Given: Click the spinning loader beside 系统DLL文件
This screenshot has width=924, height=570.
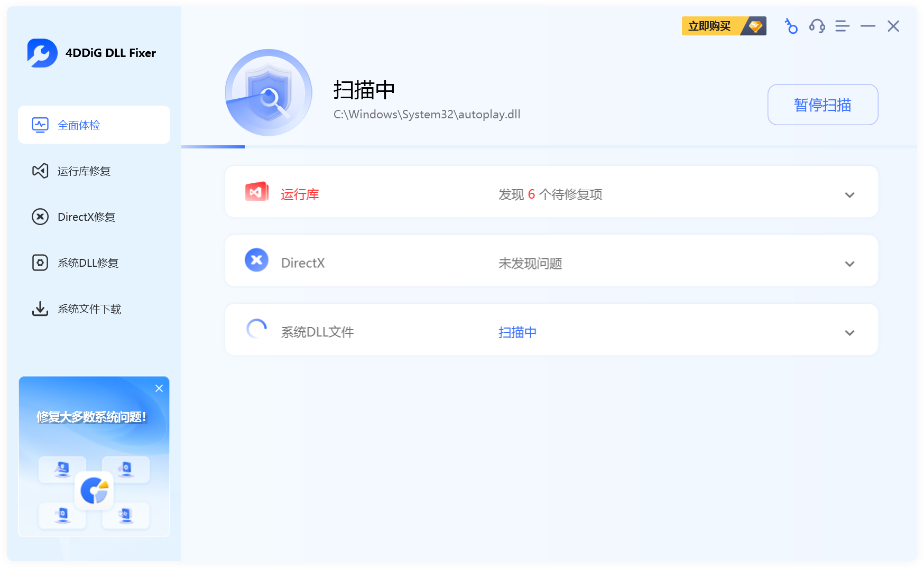Looking at the screenshot, I should (x=257, y=329).
